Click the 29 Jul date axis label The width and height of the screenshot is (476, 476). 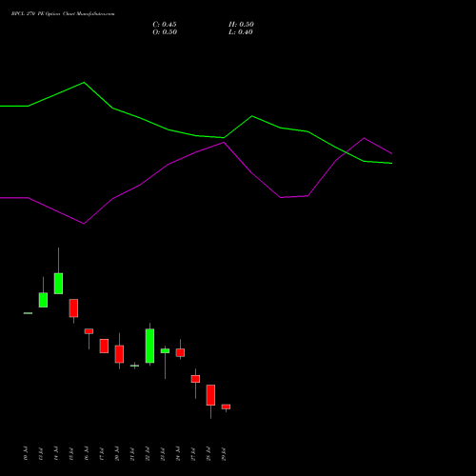click(x=224, y=453)
